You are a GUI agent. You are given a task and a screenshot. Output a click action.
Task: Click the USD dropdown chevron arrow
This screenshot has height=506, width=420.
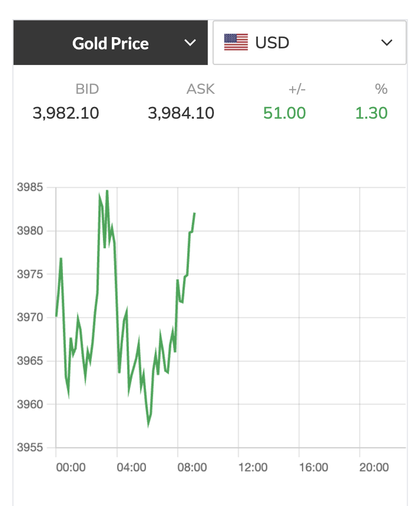387,43
